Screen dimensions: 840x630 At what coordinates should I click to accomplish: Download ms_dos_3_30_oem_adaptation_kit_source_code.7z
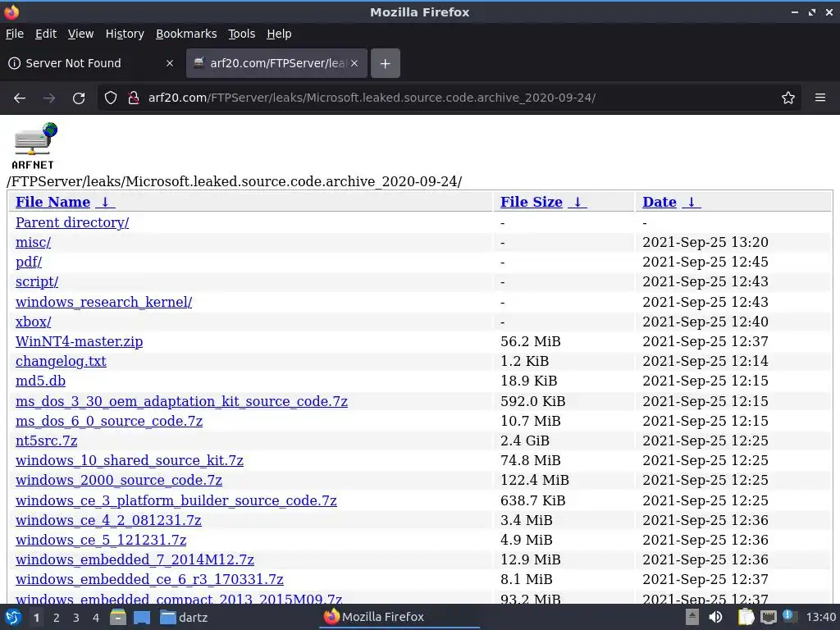coord(181,401)
